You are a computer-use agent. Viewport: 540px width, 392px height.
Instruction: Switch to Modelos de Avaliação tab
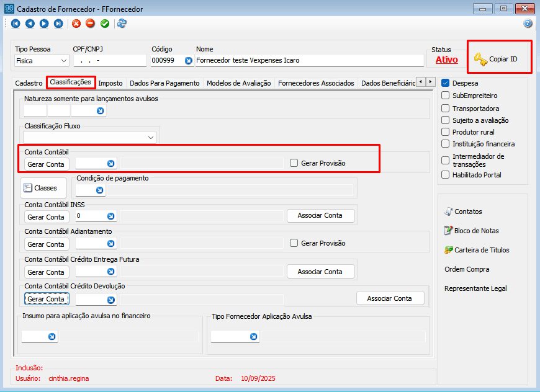[x=239, y=83]
